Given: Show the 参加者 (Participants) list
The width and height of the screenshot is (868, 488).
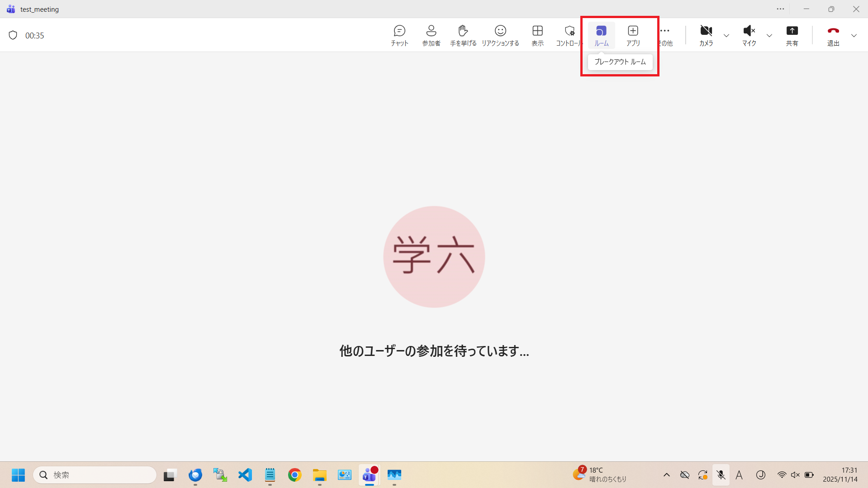Looking at the screenshot, I should click(x=431, y=35).
